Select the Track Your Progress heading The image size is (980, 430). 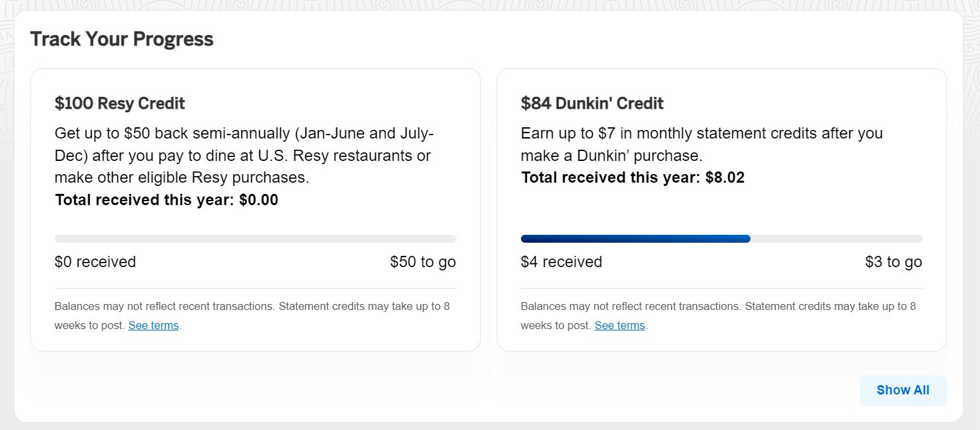(121, 39)
